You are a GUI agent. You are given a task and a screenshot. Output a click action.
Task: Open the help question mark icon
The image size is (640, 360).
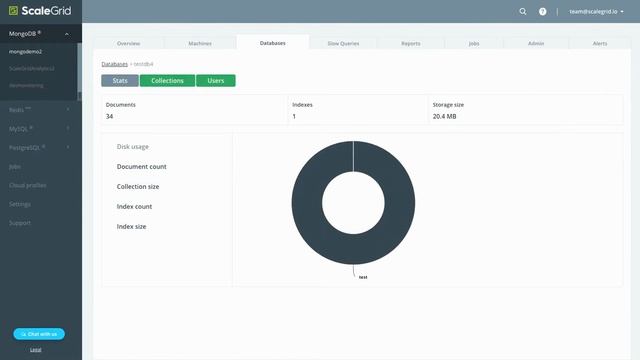[x=542, y=11]
